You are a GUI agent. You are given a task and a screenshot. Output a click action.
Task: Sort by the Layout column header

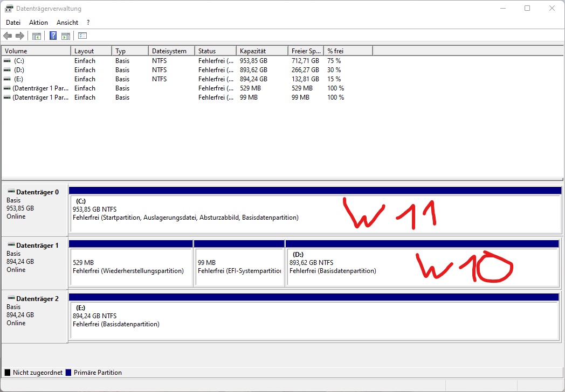coord(91,51)
